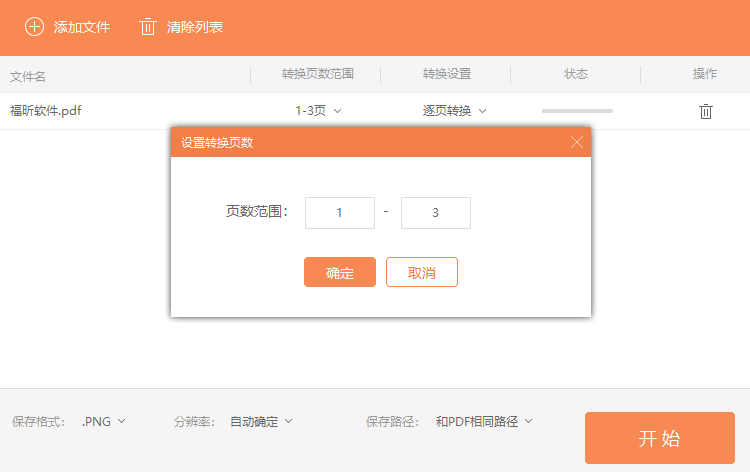The height and width of the screenshot is (472, 750).
Task: Click the end page number field
Action: [x=435, y=213]
